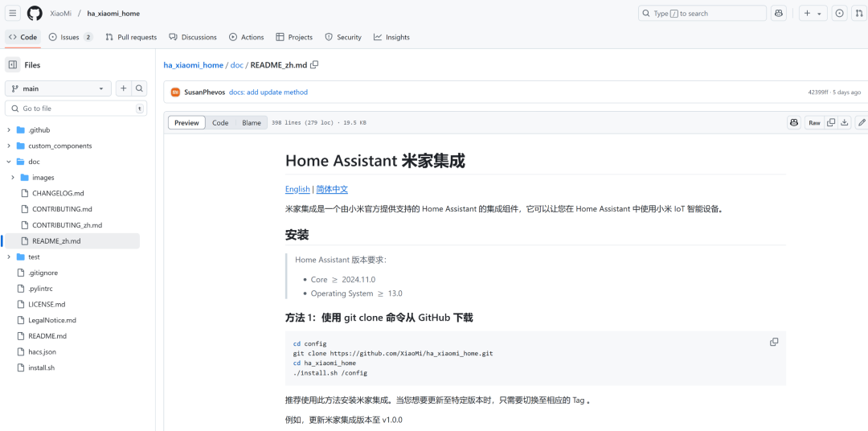Open the Security tab
Screen dimensions: 868x431
pyautogui.click(x=343, y=37)
